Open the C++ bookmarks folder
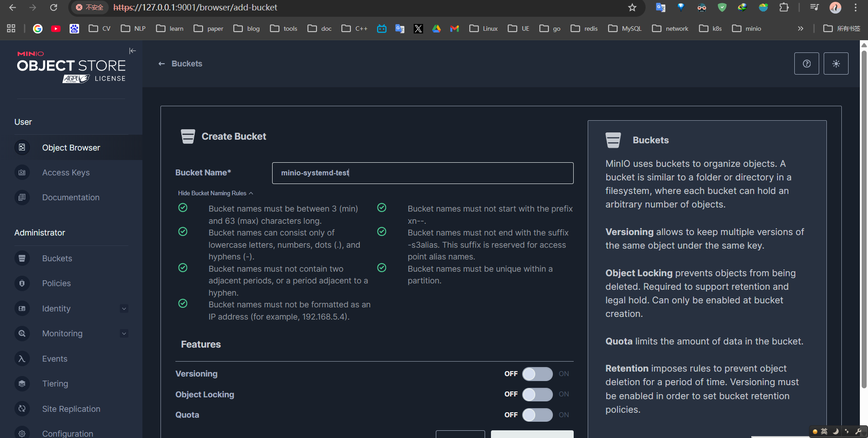868x438 pixels. pyautogui.click(x=354, y=28)
